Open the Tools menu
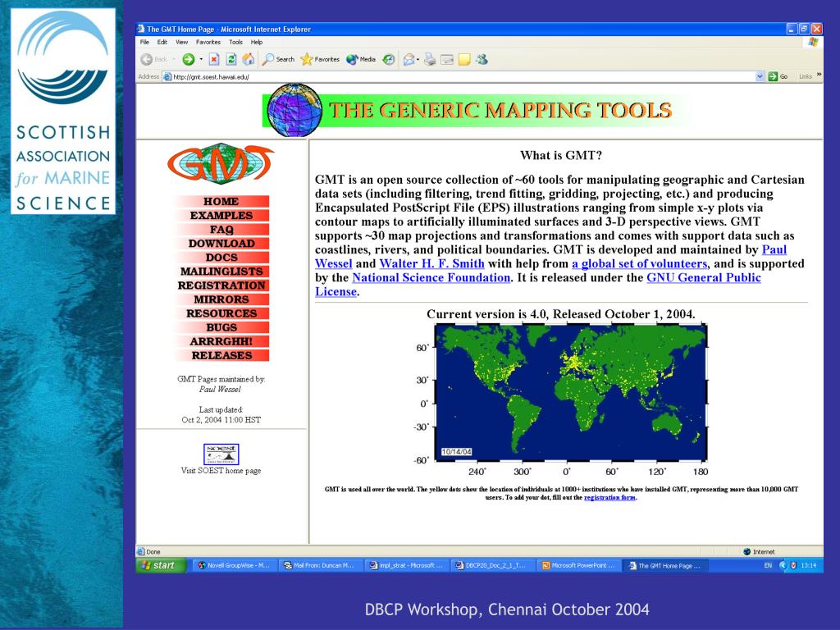This screenshot has height=630, width=840. (235, 42)
